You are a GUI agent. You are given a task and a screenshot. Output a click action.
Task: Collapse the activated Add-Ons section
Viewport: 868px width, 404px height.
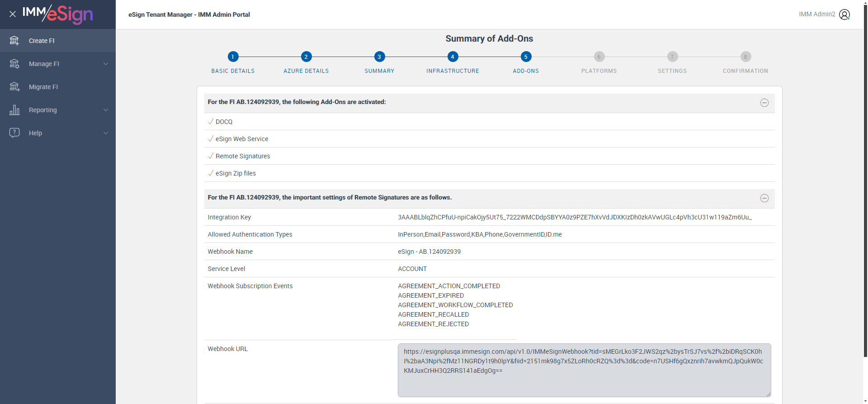pyautogui.click(x=764, y=103)
